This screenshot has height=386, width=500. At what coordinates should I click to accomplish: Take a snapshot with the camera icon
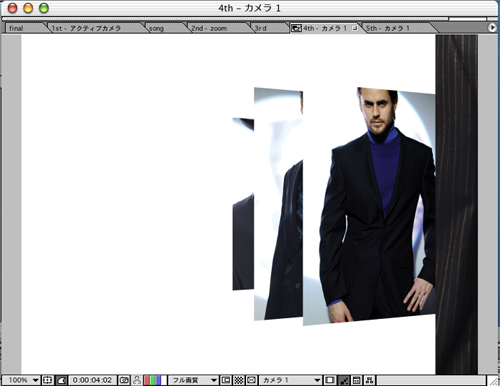(x=124, y=380)
